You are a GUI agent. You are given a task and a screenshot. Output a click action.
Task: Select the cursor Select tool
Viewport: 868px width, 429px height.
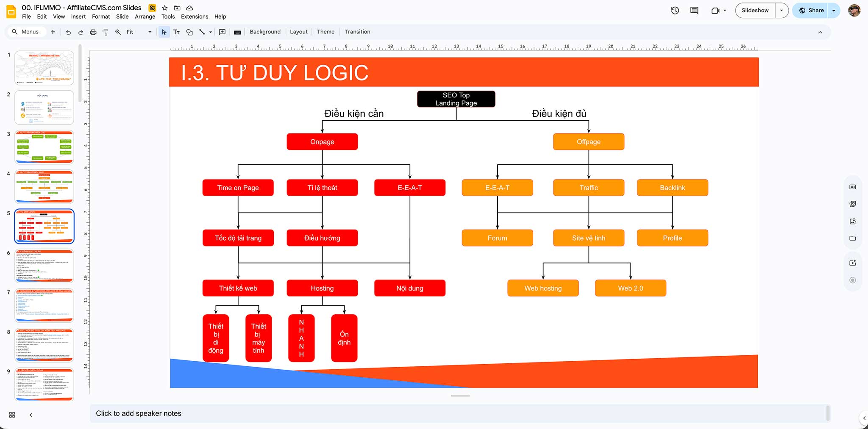tap(164, 32)
